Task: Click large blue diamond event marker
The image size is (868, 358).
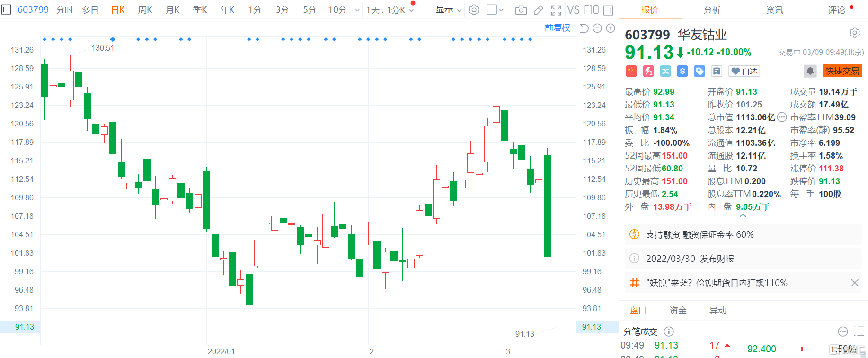Action: (x=113, y=39)
